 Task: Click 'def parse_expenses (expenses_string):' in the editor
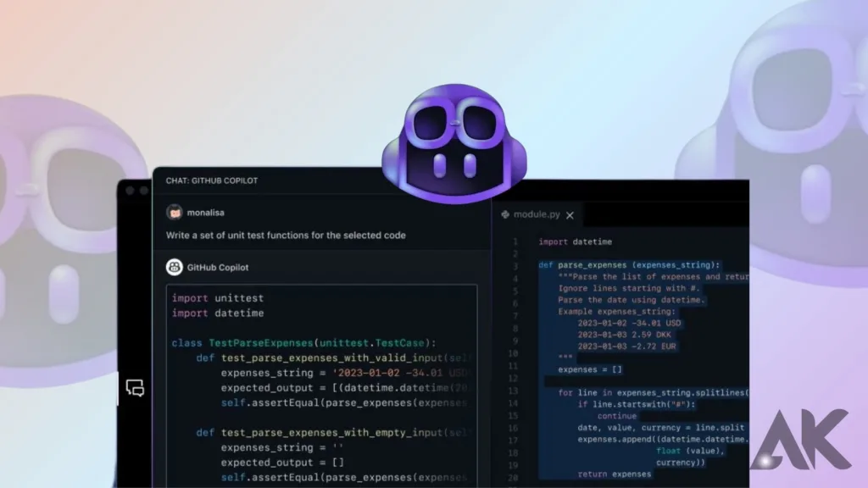[630, 265]
